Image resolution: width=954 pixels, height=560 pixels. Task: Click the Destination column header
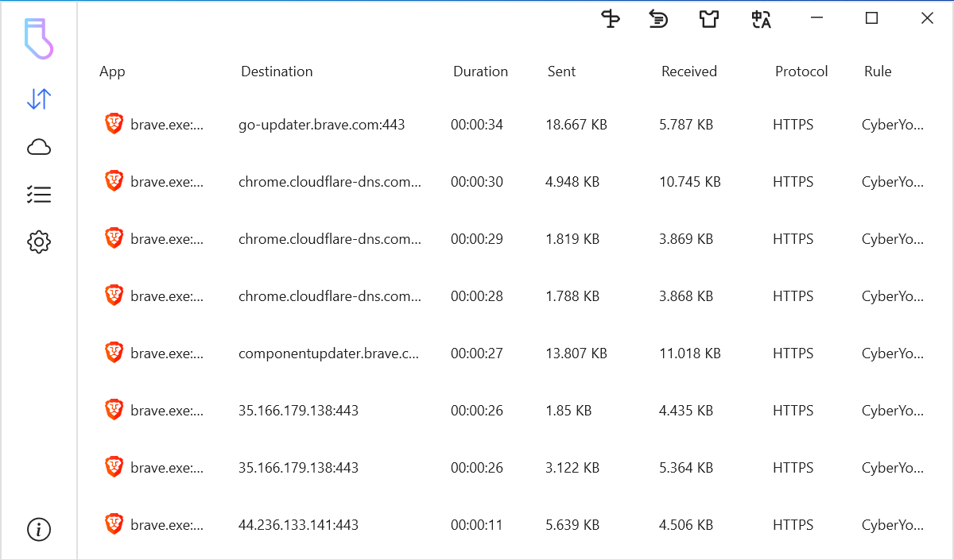(277, 71)
